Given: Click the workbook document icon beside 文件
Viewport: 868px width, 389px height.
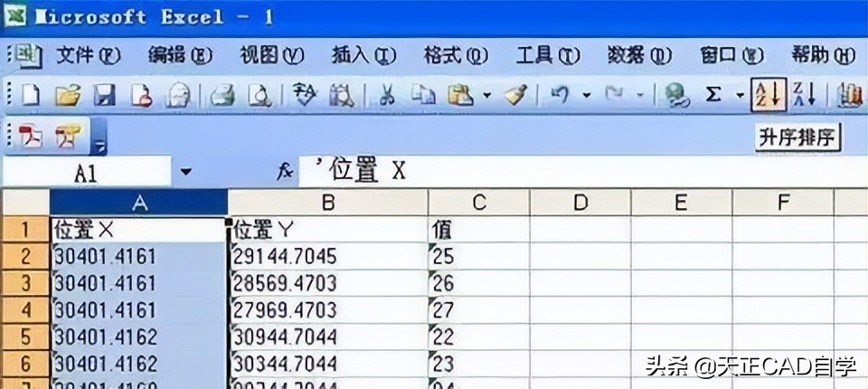Looking at the screenshot, I should coord(28,55).
